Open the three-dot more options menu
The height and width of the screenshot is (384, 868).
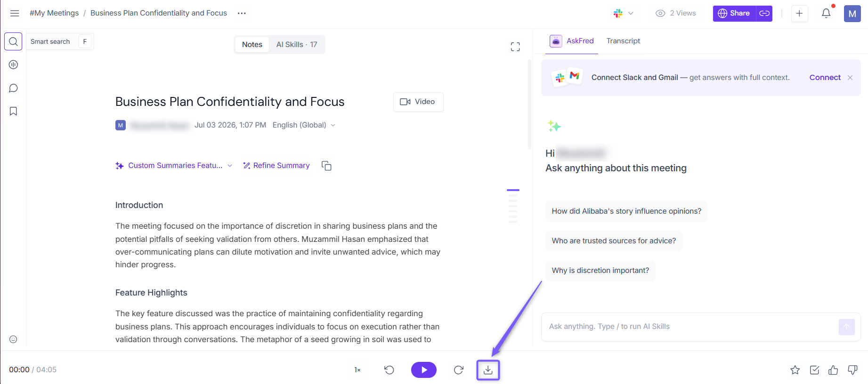242,13
